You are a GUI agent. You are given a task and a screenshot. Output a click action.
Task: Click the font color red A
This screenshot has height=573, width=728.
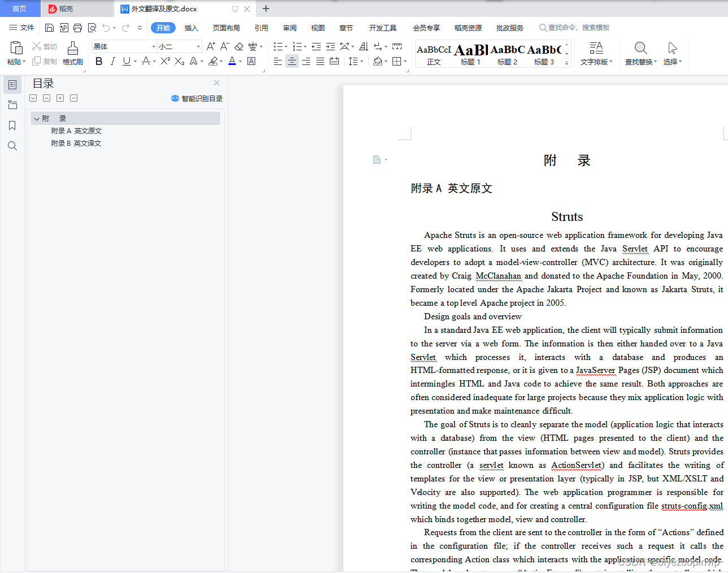[232, 61]
